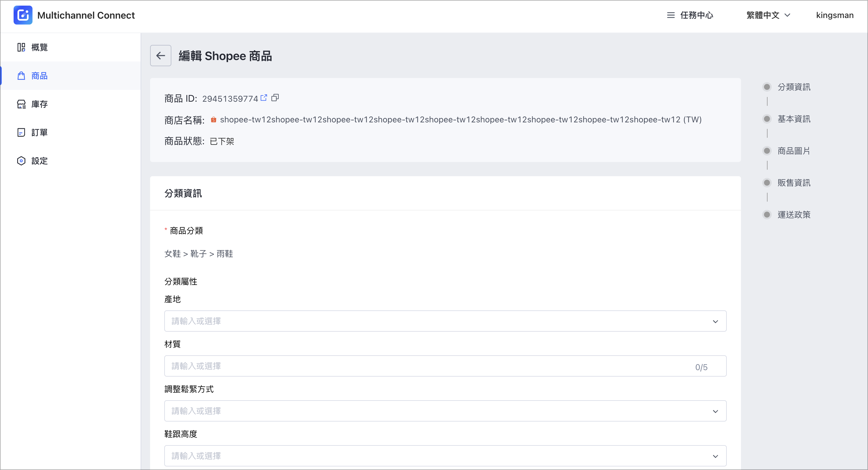The image size is (868, 470).
Task: Jump to 販售資訊 anchor step
Action: click(x=786, y=182)
